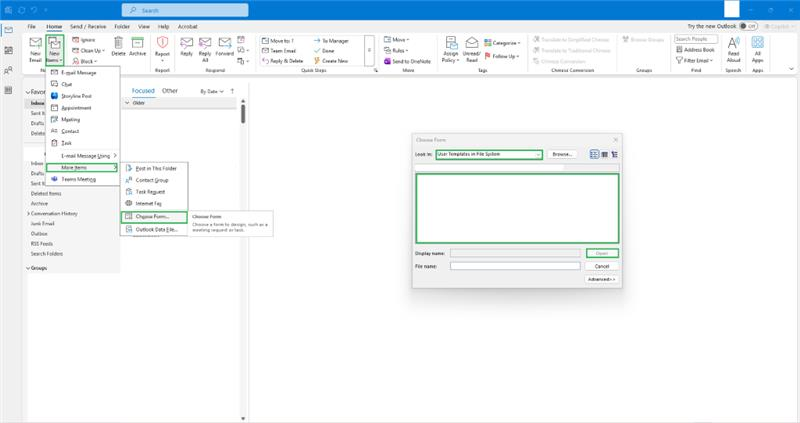The image size is (800, 423).
Task: Click the Assign Policy button
Action: pyautogui.click(x=451, y=49)
